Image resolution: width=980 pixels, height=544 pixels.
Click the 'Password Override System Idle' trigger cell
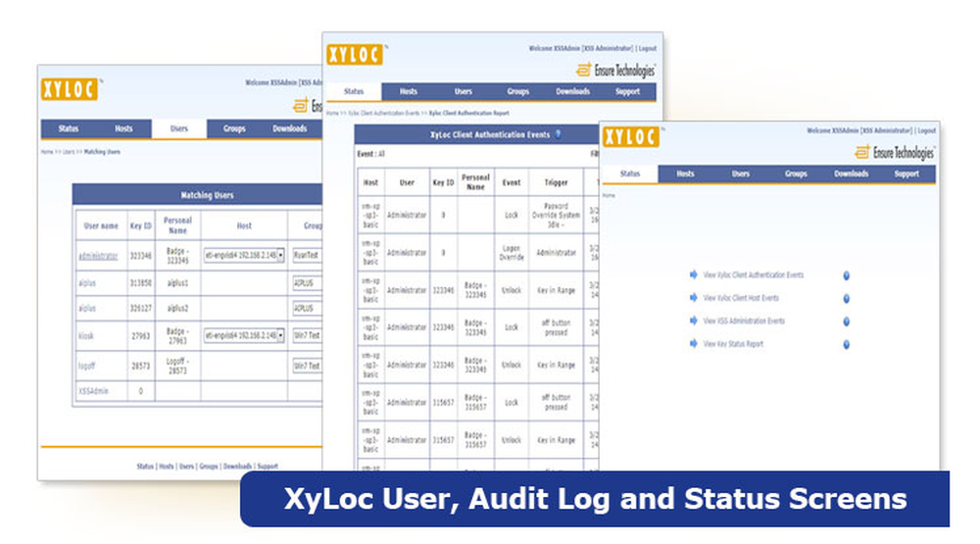tap(556, 215)
